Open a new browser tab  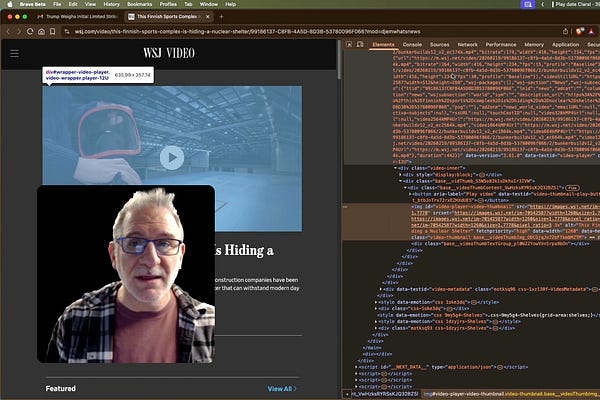221,16
